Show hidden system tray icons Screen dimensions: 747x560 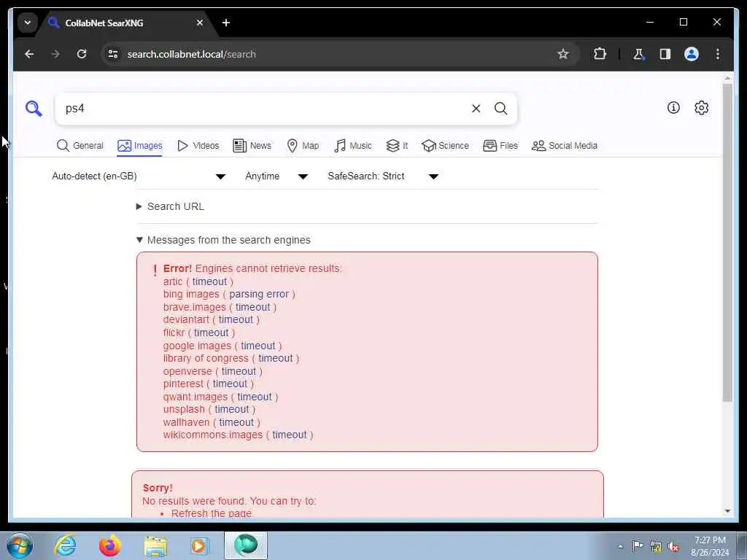click(x=620, y=546)
